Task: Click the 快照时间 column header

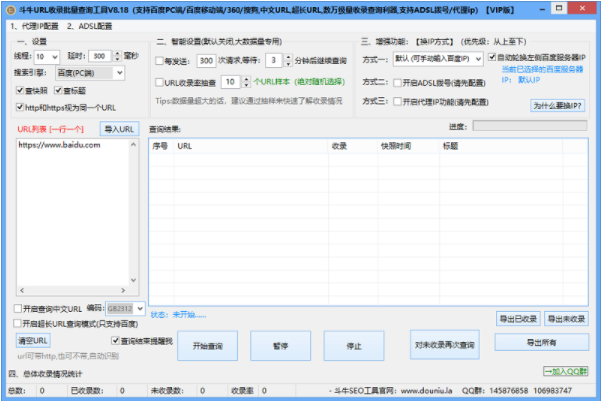Action: click(408, 146)
